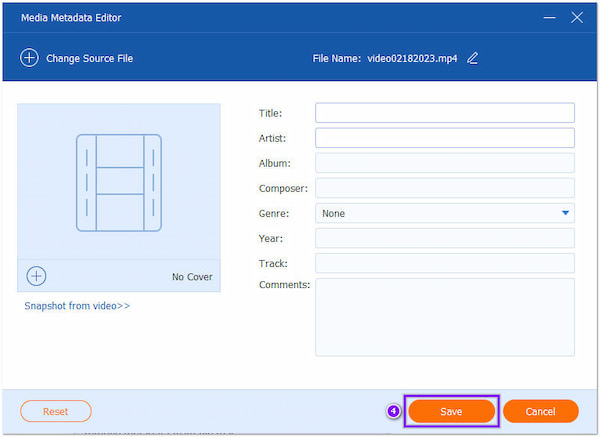Click the film strip cover placeholder
The height and width of the screenshot is (437, 600).
(119, 183)
